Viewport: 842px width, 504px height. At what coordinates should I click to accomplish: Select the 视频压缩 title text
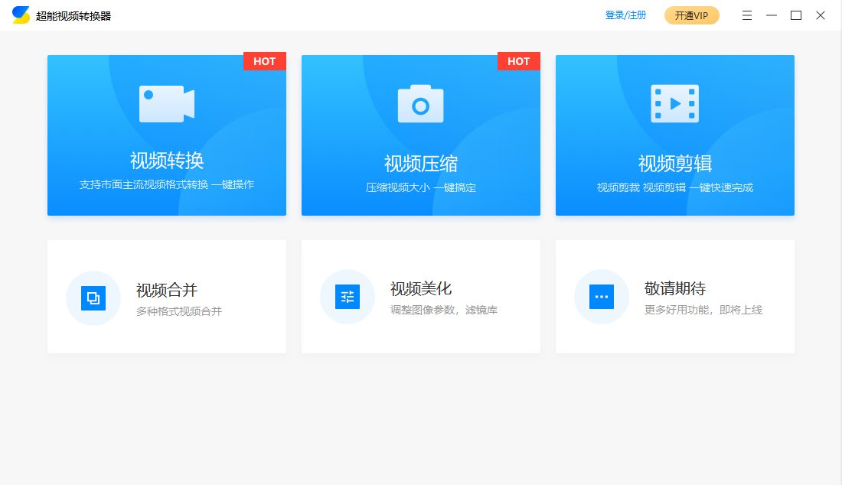(421, 164)
